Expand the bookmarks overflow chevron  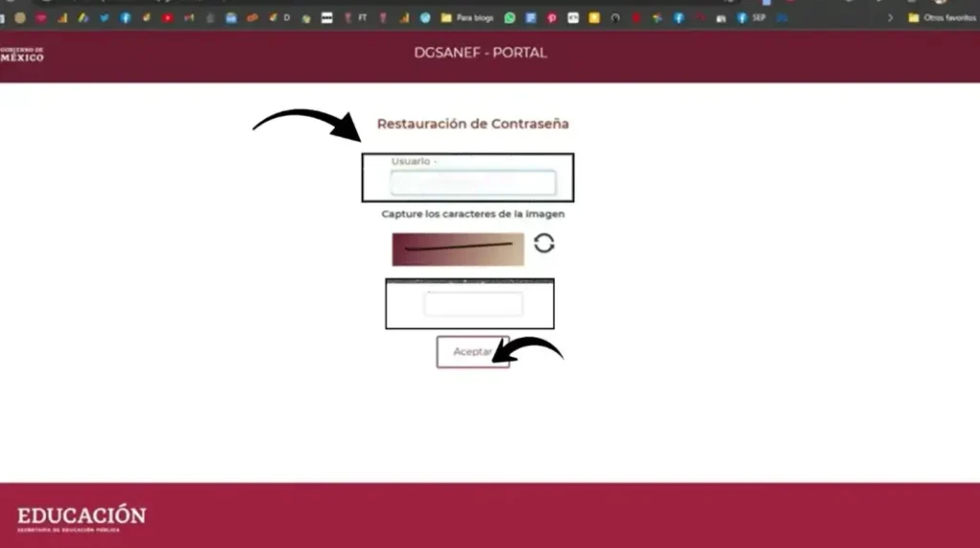(x=890, y=18)
